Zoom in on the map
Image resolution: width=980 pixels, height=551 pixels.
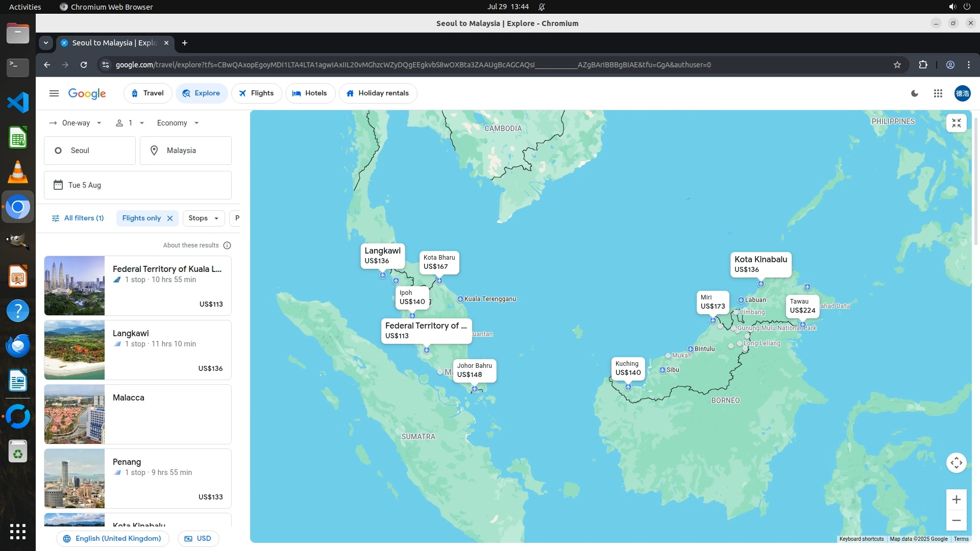(x=956, y=499)
